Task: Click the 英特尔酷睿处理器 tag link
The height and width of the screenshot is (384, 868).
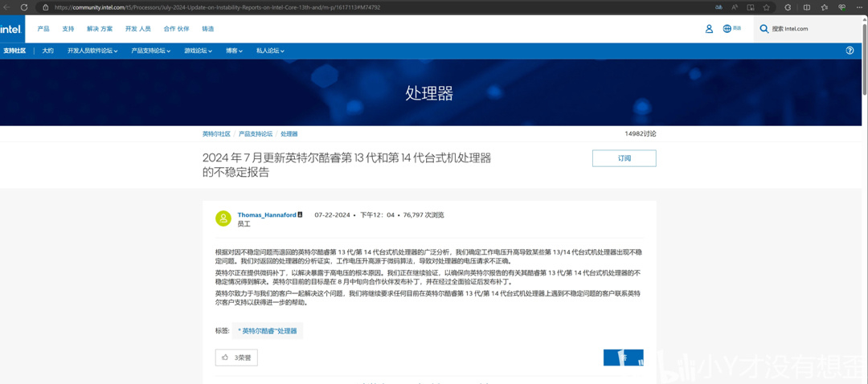Action: [x=268, y=331]
